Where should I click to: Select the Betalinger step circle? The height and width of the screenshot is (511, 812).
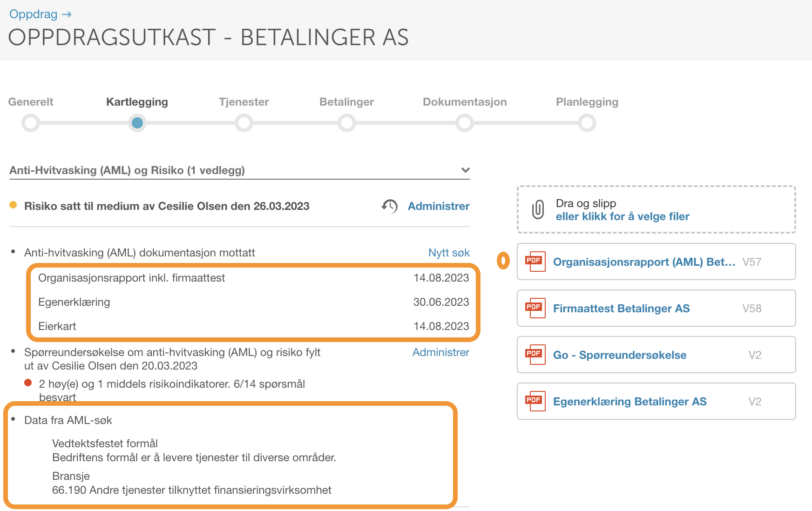coord(347,123)
